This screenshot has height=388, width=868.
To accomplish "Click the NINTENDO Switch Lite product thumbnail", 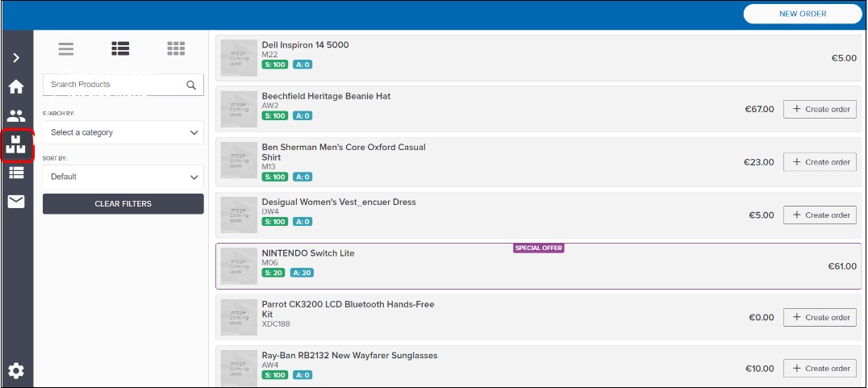I will [239, 265].
